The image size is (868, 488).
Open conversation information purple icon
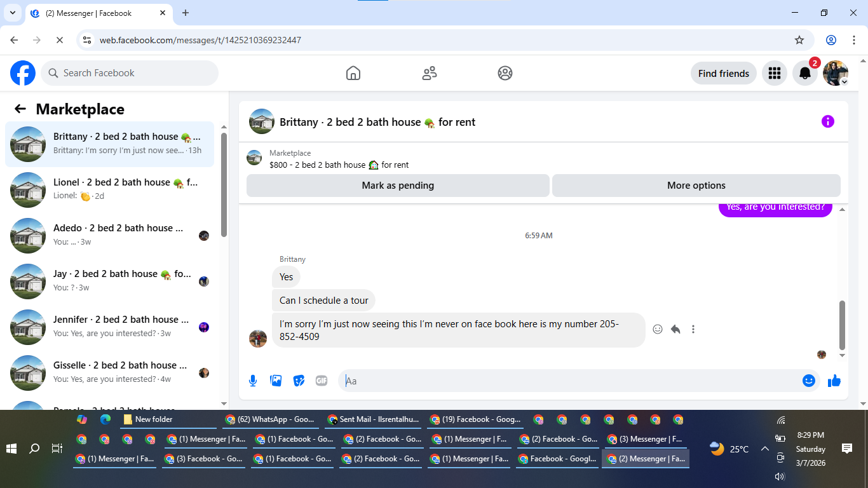click(827, 121)
